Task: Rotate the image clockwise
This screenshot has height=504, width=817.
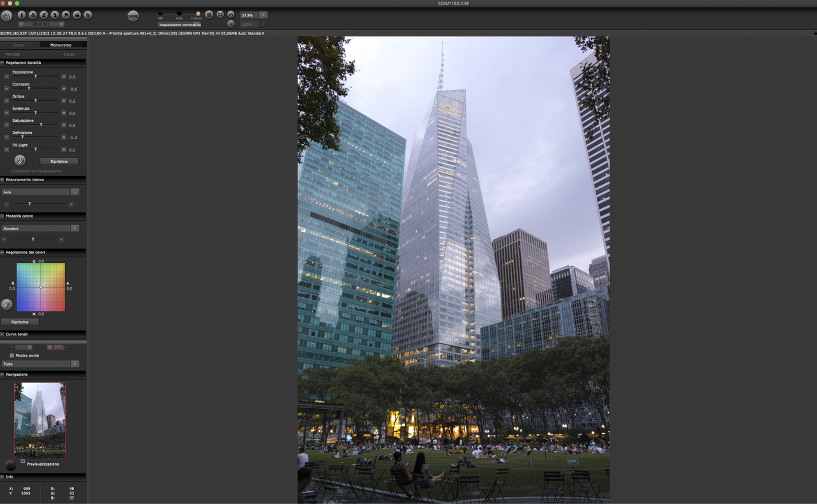Action: [55, 15]
